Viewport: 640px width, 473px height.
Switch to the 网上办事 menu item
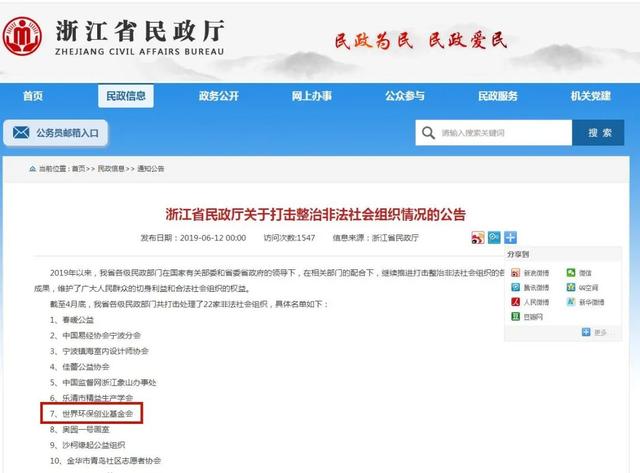click(x=312, y=96)
